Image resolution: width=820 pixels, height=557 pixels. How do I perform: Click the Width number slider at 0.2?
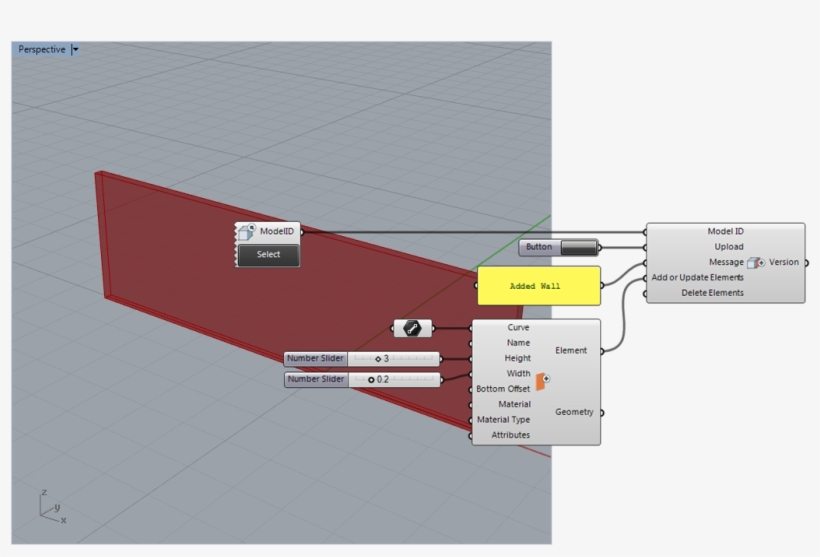click(393, 380)
